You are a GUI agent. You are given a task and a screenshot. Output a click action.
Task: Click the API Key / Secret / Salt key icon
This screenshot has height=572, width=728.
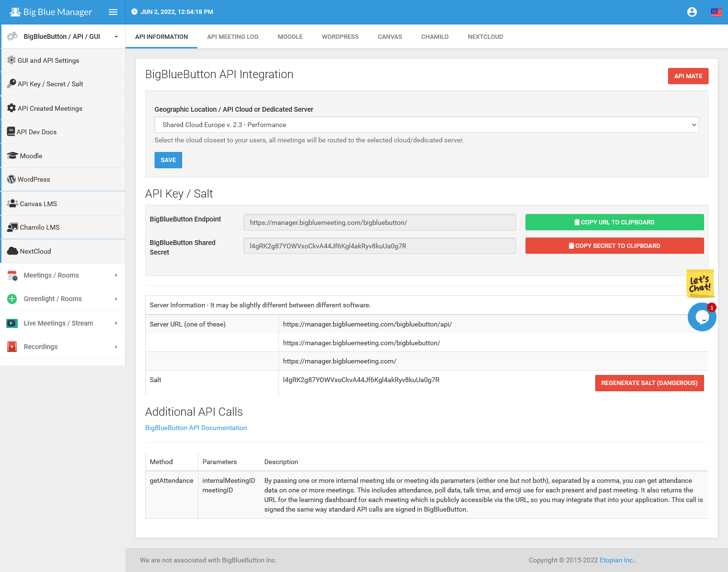[12, 83]
